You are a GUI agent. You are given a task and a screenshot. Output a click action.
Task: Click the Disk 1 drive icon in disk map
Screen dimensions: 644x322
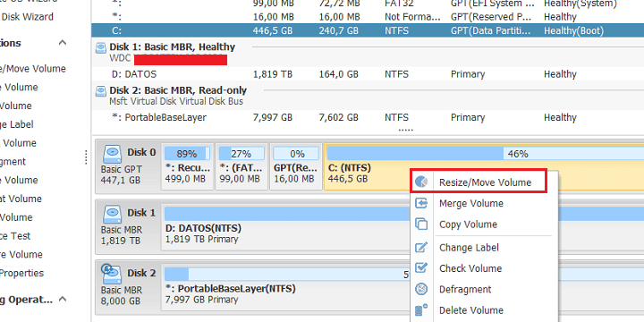pos(112,214)
